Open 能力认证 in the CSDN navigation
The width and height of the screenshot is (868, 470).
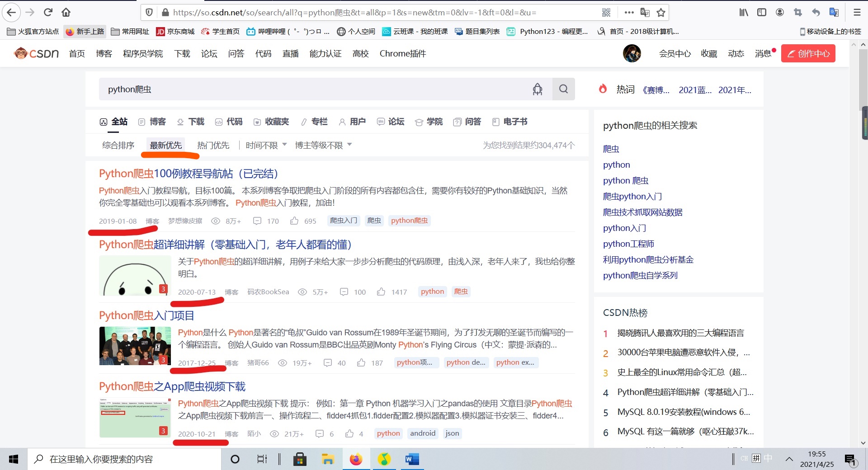325,53
